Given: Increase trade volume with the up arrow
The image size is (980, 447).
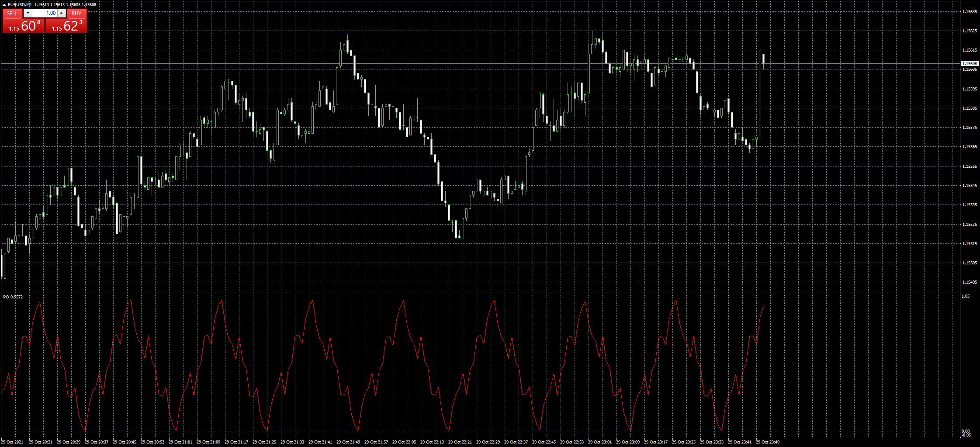Looking at the screenshot, I should 62,13.
